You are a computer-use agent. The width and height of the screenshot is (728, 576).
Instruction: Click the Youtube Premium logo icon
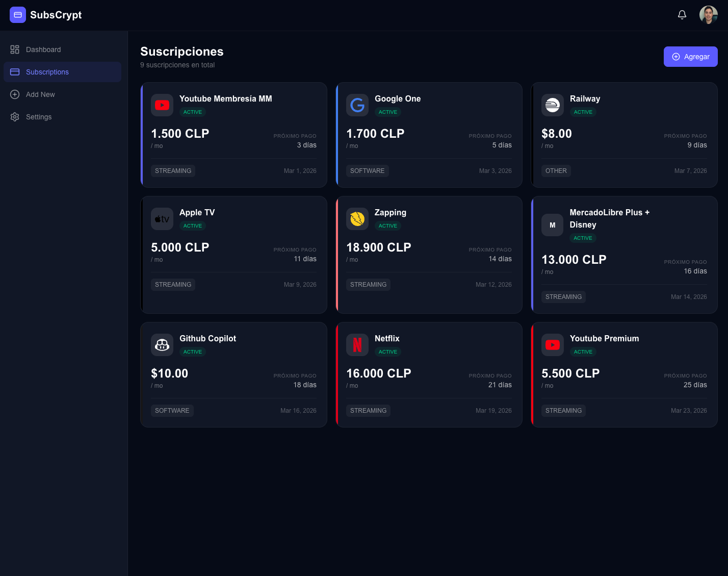click(552, 345)
